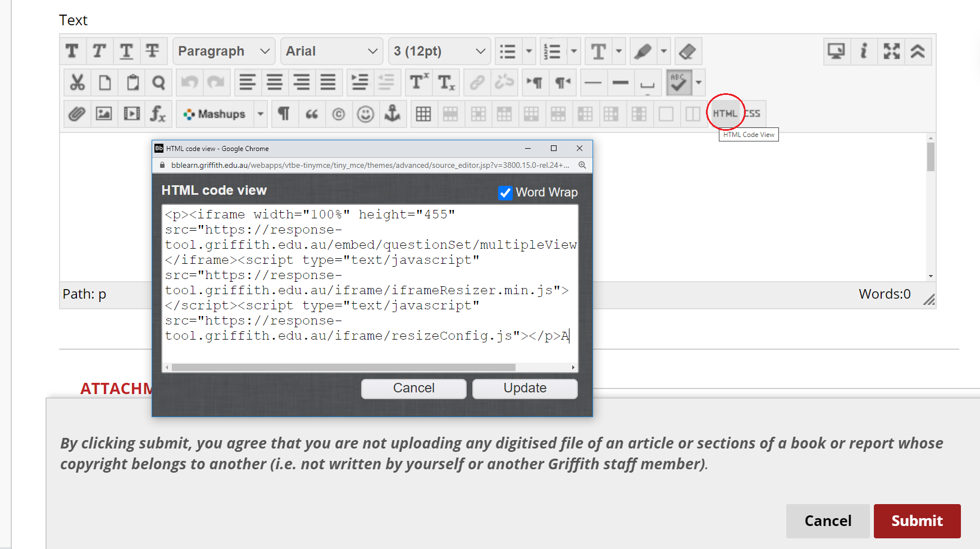Viewport: 980px width, 549px height.
Task: Copy the selection
Action: click(105, 83)
